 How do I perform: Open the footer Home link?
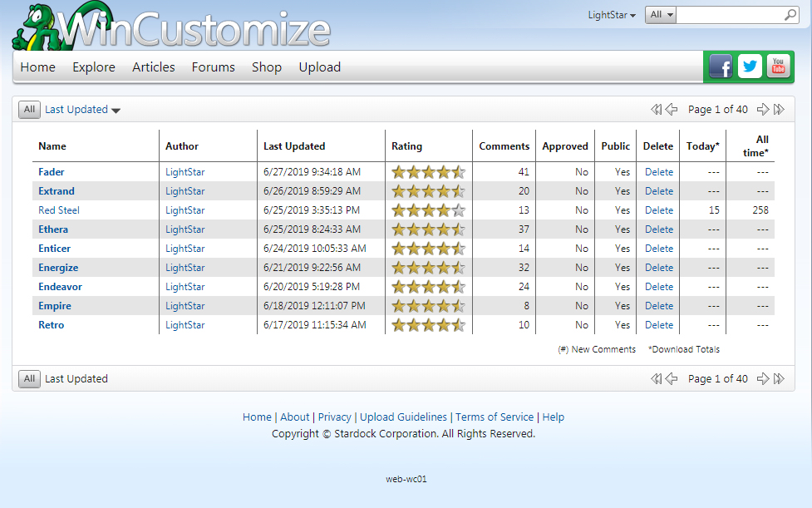point(257,417)
